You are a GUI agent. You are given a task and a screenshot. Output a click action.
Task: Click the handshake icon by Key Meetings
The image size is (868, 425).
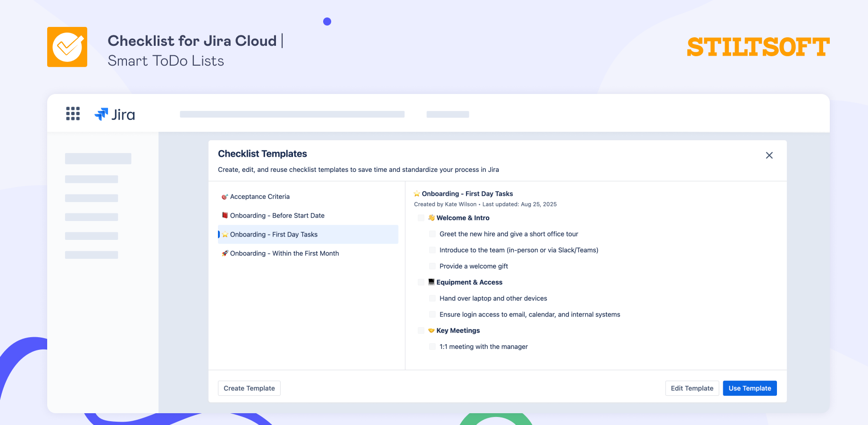point(431,331)
